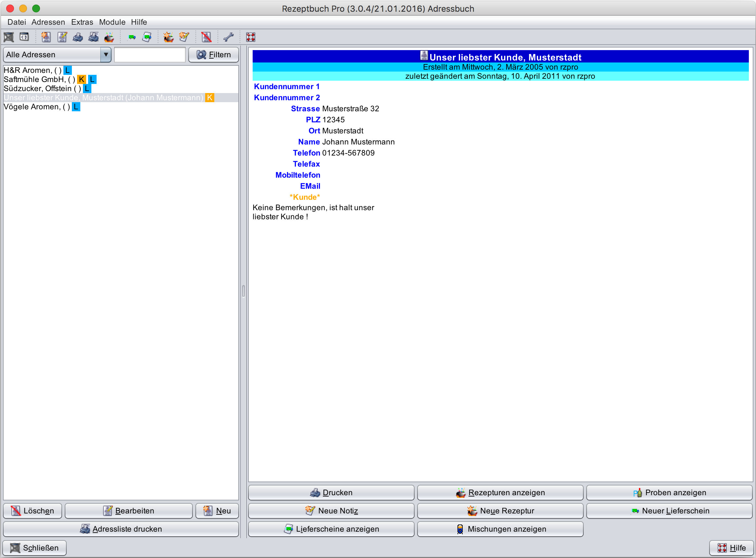This screenshot has height=558, width=756.
Task: Click the new address toolbar icon
Action: coord(46,37)
